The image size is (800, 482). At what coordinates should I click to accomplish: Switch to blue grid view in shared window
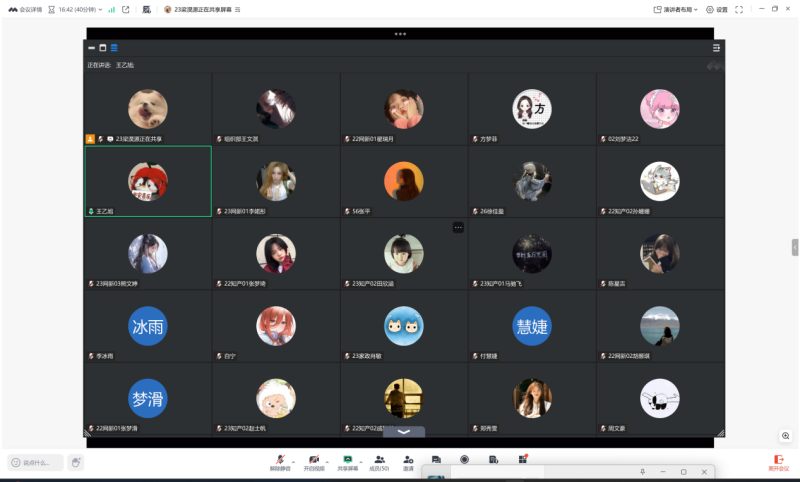coord(114,47)
